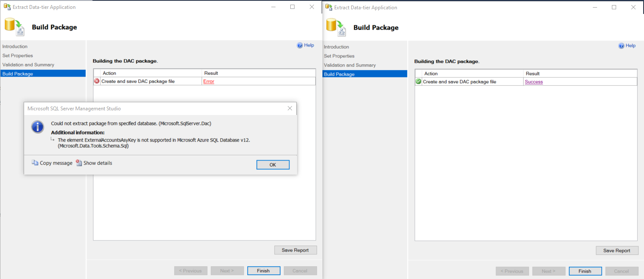Save the error report
This screenshot has width=644, height=279.
pos(295,250)
